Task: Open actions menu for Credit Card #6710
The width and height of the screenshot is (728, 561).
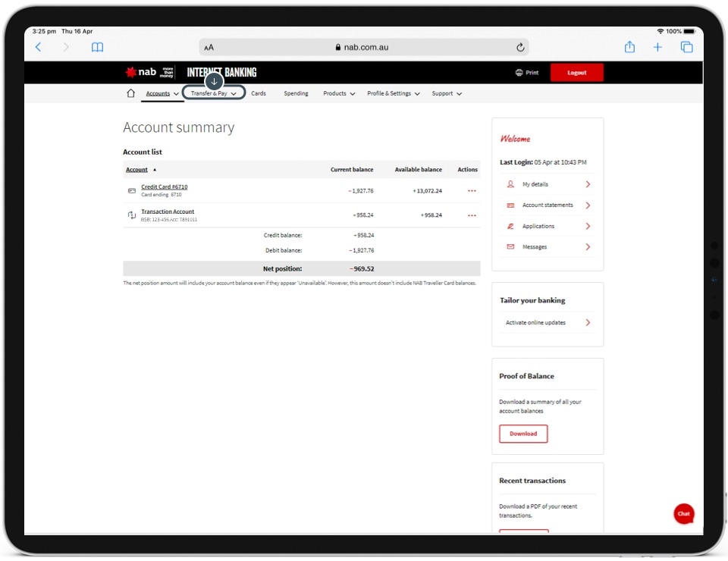Action: click(472, 191)
